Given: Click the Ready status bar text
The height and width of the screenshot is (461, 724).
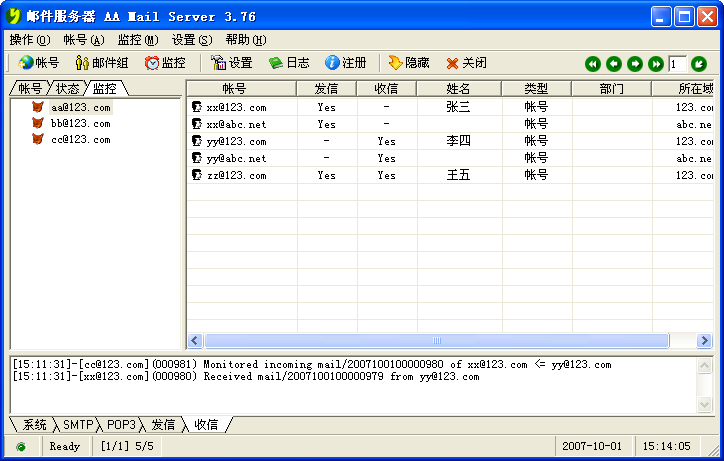Looking at the screenshot, I should (x=65, y=446).
